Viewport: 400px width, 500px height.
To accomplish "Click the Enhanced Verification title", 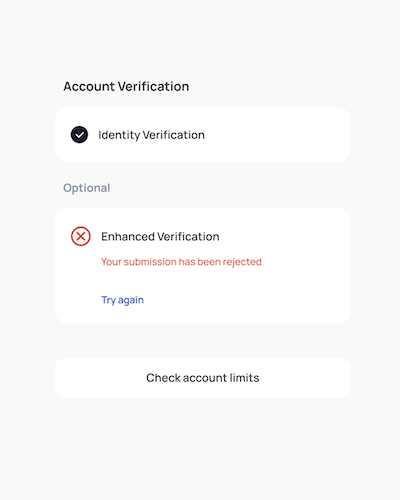I will click(160, 237).
